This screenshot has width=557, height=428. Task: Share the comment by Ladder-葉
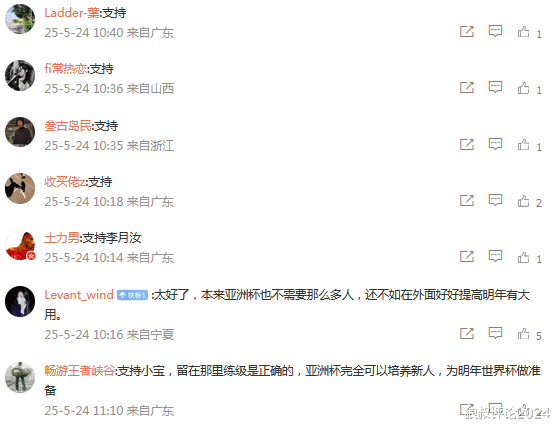point(467,32)
